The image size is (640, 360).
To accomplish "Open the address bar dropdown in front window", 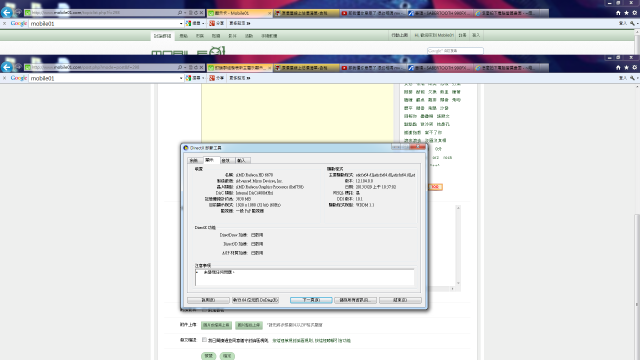I will tap(185, 67).
